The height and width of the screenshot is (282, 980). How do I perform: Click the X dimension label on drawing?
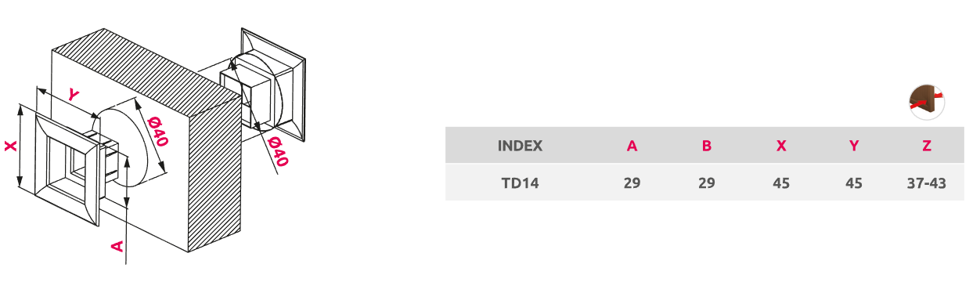coord(10,147)
